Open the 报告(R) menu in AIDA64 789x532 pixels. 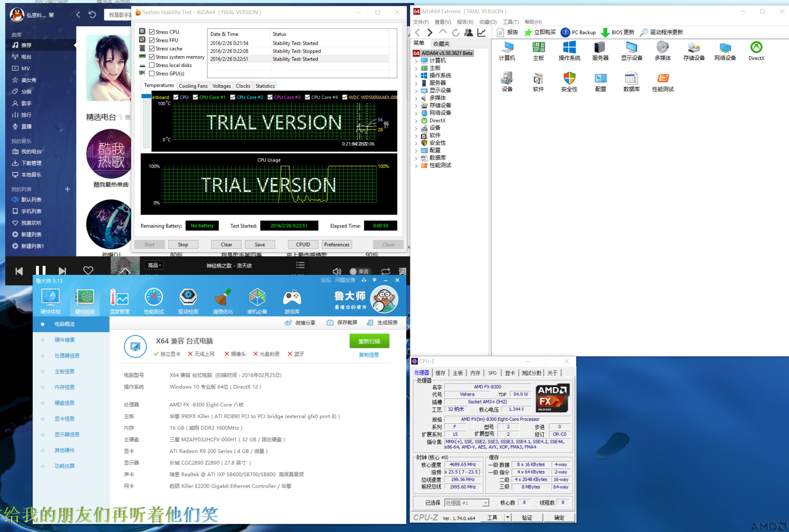pos(465,22)
